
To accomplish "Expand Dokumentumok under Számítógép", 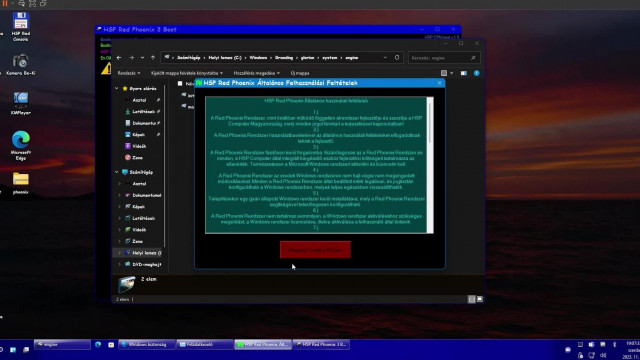I will (120, 195).
